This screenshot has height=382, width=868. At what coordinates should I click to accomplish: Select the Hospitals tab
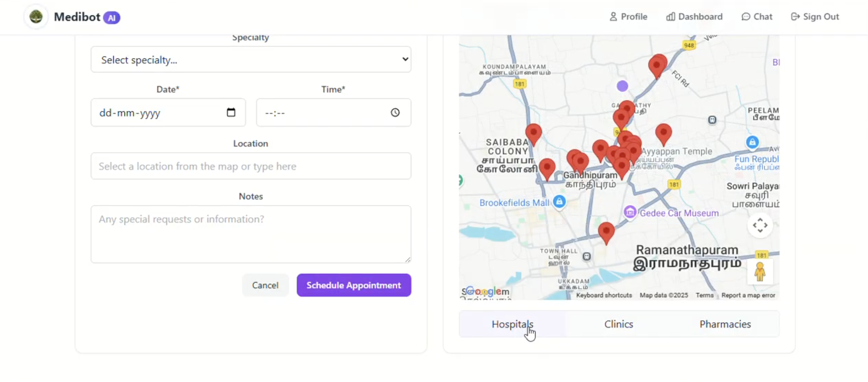coord(512,324)
